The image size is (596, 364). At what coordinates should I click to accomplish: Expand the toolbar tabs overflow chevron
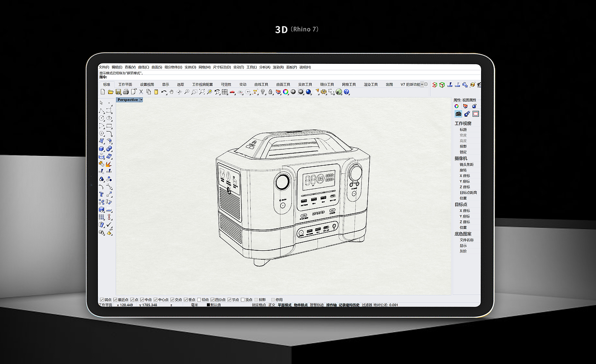[x=422, y=84]
